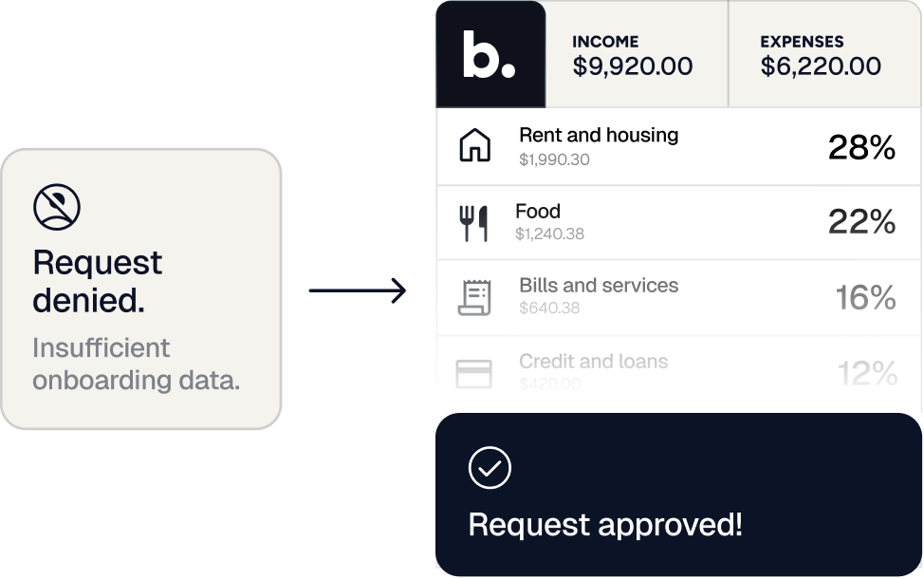Select the Food category label
Viewport: 924px width, 579px height.
point(538,212)
